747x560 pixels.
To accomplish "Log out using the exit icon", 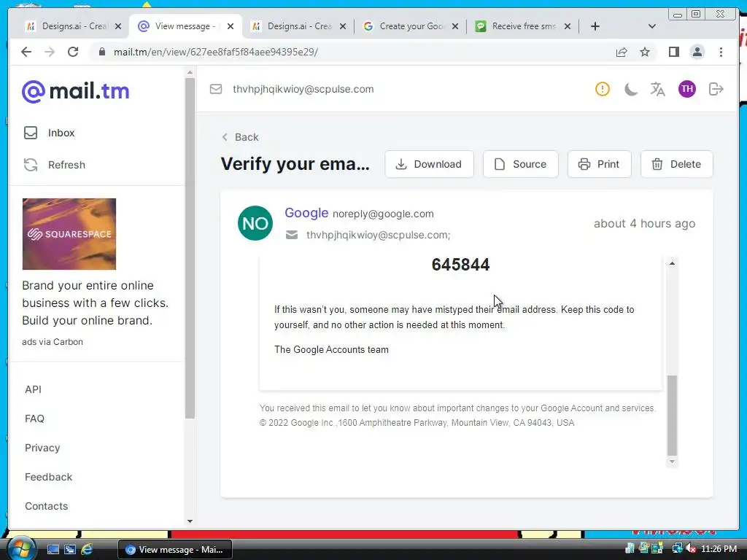I will point(716,89).
